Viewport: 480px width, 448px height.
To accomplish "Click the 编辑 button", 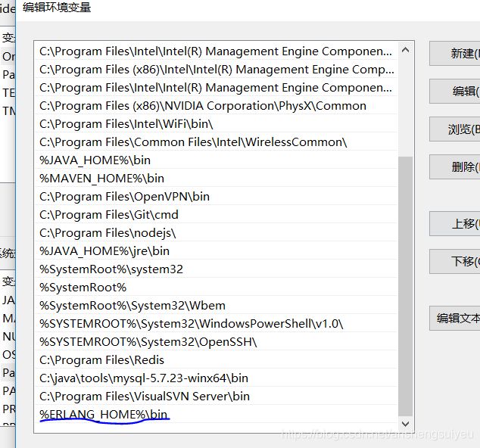I will coord(455,92).
